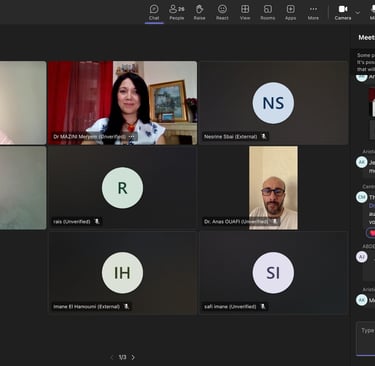375x366 pixels.
Task: Click muted mic icon for Nesrine Sbai
Action: (264, 136)
